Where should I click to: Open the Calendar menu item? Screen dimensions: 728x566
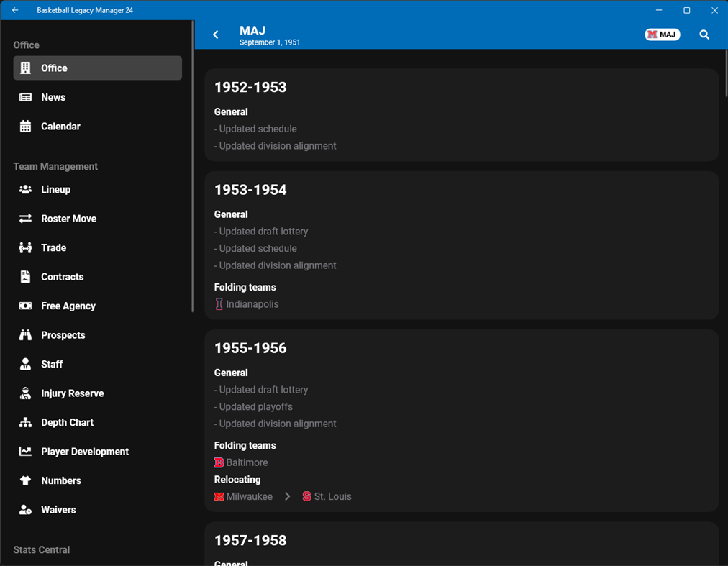tap(98, 127)
